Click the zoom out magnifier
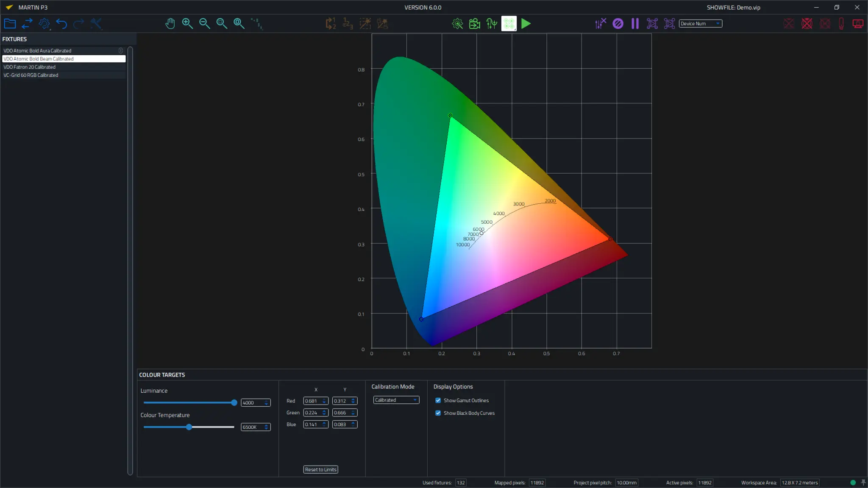Image resolution: width=868 pixels, height=488 pixels. [x=205, y=24]
